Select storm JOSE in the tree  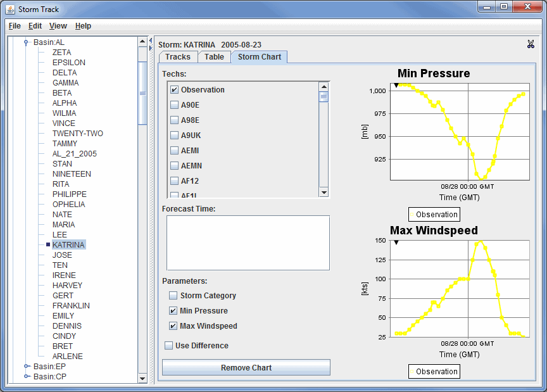coord(62,255)
